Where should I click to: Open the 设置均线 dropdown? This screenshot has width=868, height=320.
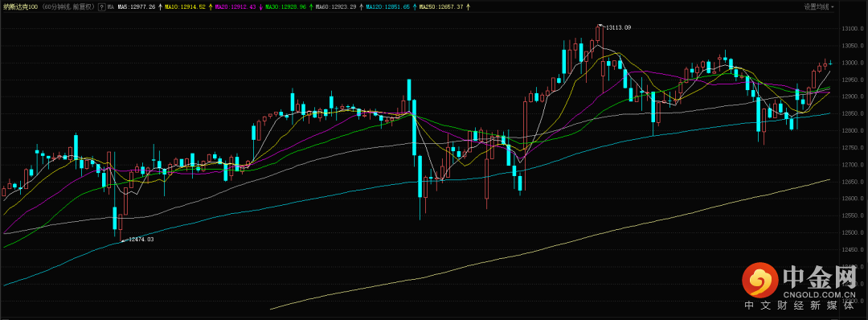pos(819,7)
